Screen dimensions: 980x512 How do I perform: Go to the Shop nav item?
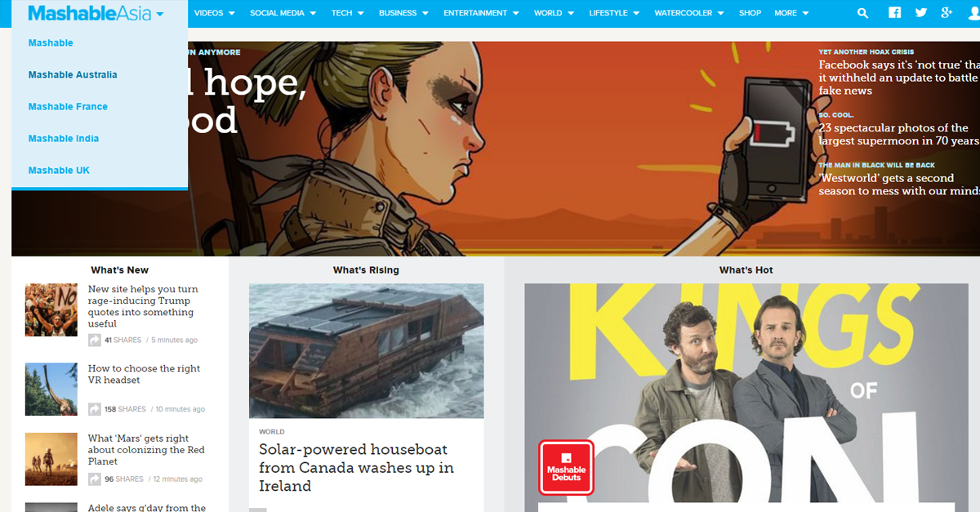[750, 13]
